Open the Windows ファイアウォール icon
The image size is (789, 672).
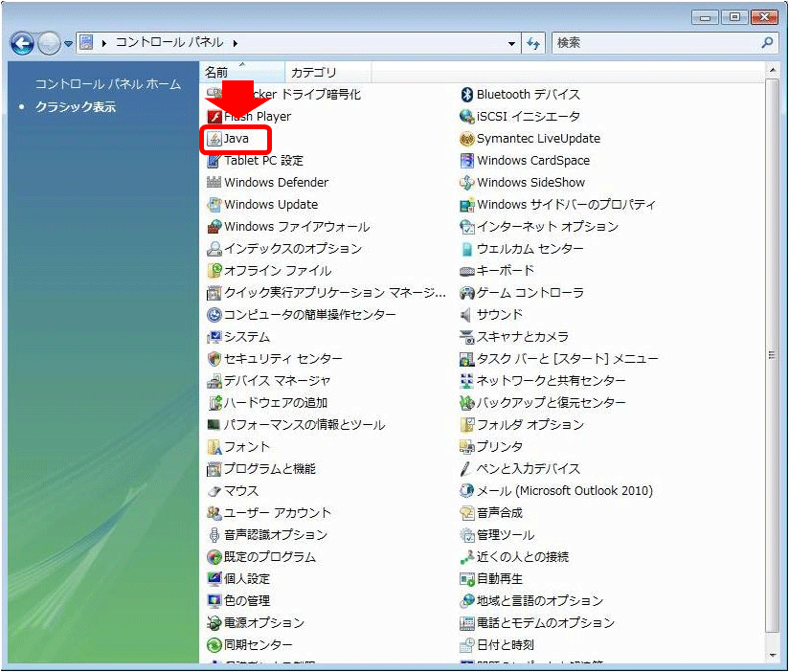tap(214, 227)
